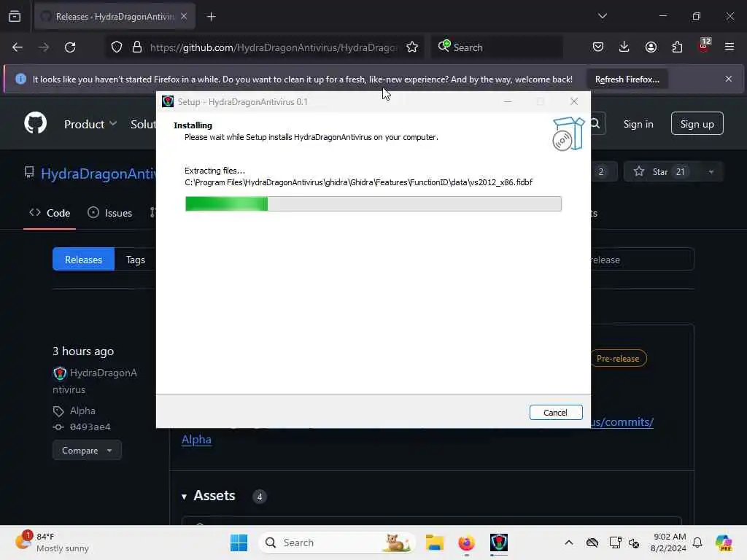
Task: Star the HydraDragonAntivirus repository
Action: pos(659,172)
